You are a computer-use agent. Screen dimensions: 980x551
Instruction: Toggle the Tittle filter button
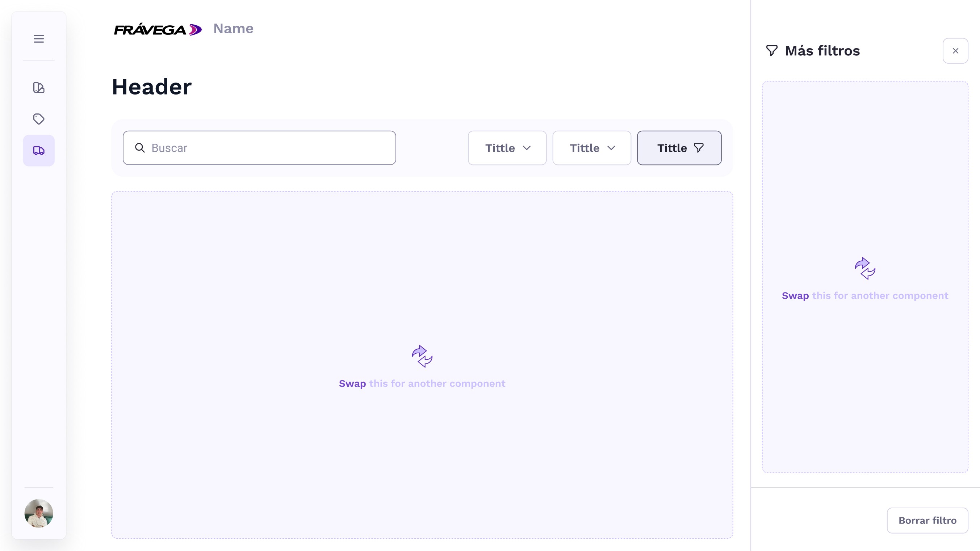679,148
